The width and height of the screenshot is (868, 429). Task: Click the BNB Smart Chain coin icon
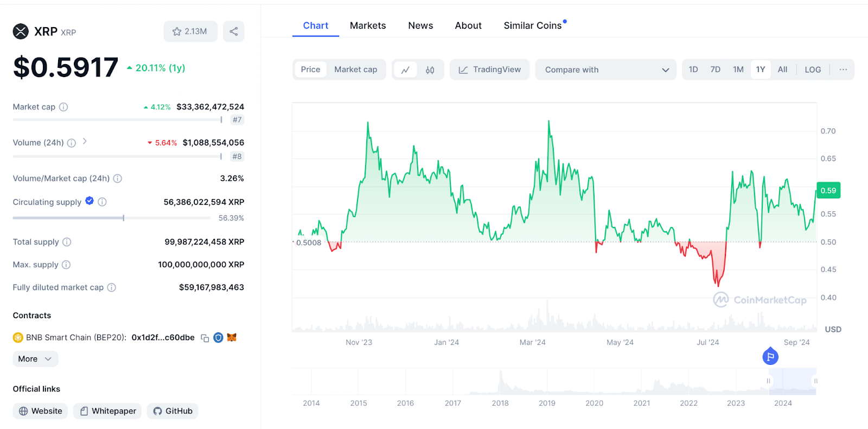(x=18, y=338)
